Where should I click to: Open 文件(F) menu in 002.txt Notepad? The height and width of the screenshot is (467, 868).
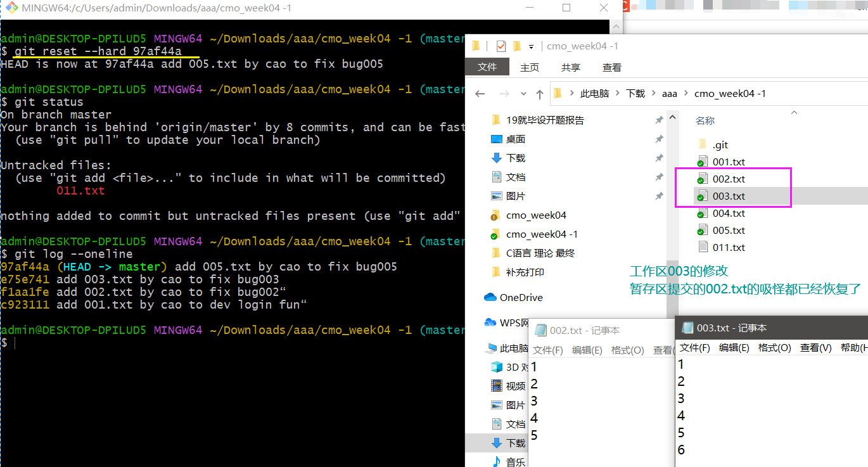coord(548,350)
